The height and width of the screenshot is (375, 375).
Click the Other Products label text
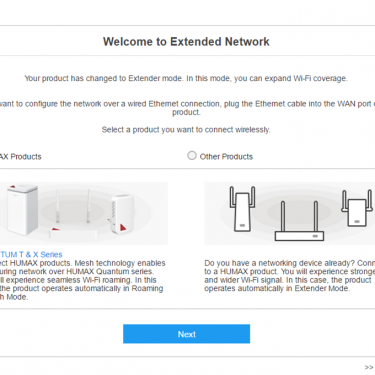(x=226, y=157)
